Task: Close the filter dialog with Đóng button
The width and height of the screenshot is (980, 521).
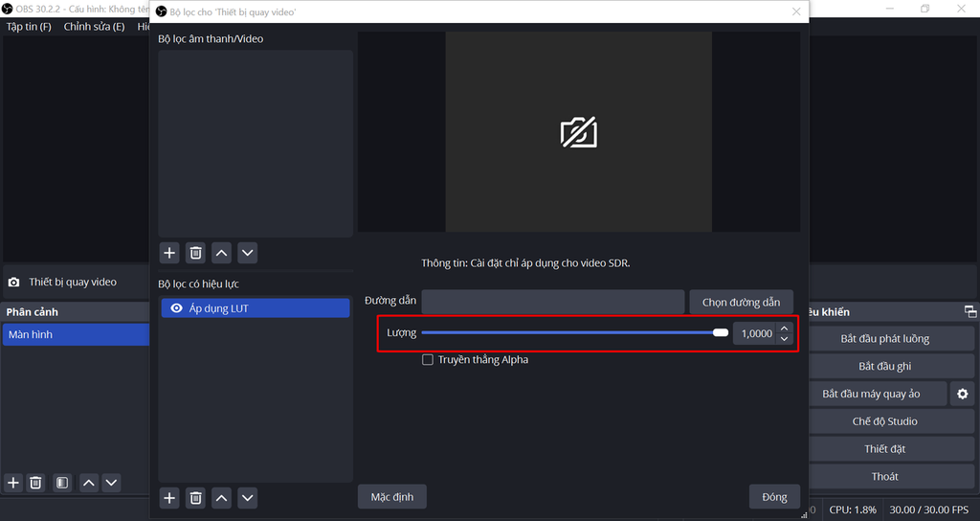Action: click(774, 497)
